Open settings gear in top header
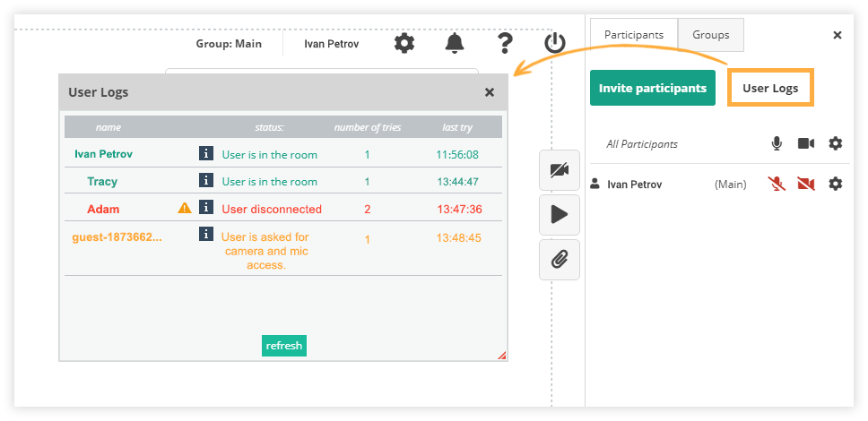This screenshot has width=868, height=421. [404, 43]
